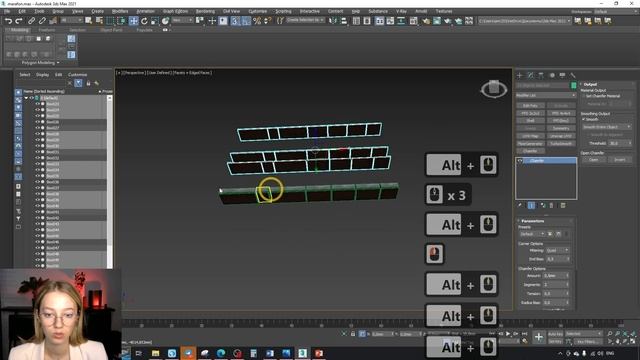Screen dimensions: 640x360
Task: Click the Pin Stack icon
Action: tap(520, 205)
